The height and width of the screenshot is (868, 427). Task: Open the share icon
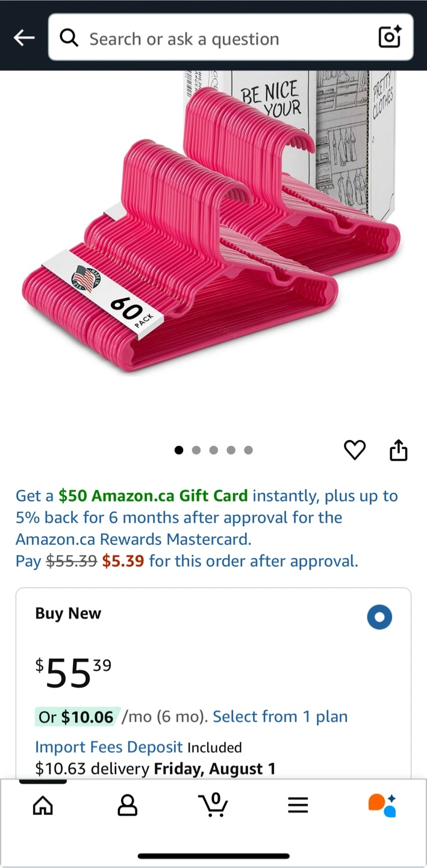[x=399, y=450]
